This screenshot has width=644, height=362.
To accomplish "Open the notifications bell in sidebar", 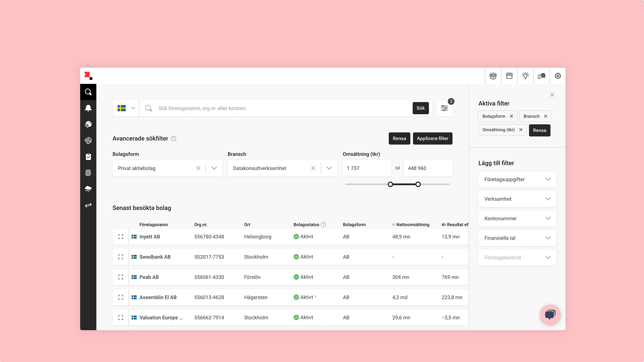I will coord(88,108).
